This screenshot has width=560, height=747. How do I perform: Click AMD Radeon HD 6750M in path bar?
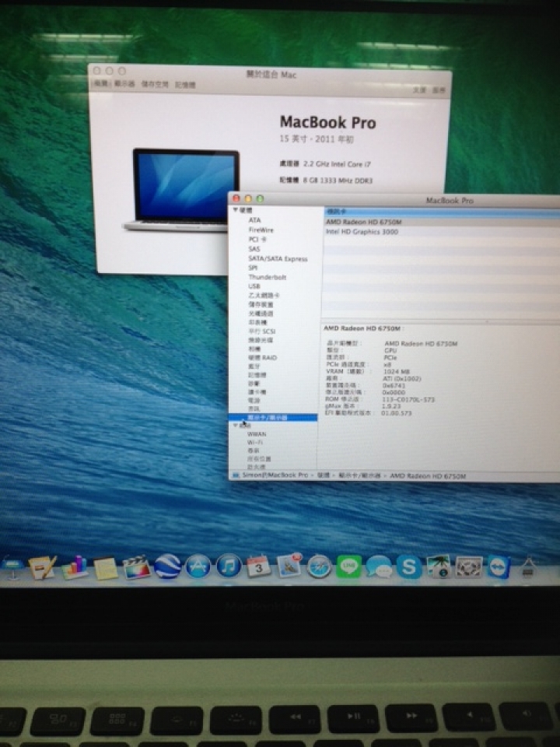click(x=428, y=476)
